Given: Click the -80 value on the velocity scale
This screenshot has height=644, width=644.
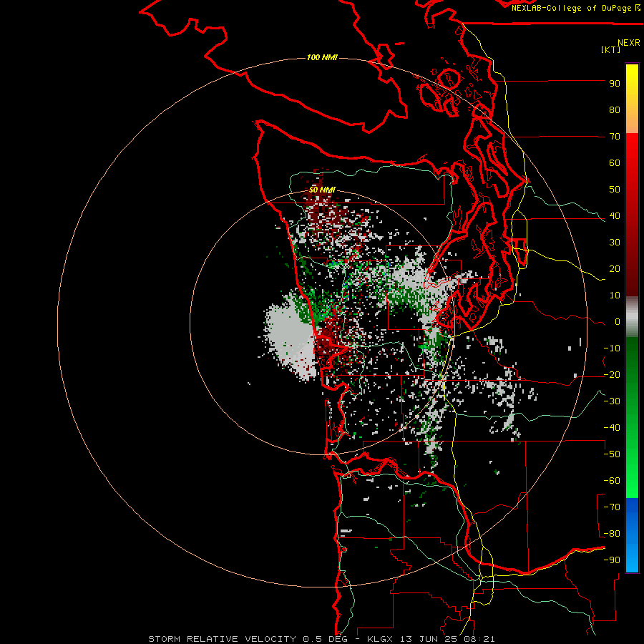Looking at the screenshot, I should 612,534.
